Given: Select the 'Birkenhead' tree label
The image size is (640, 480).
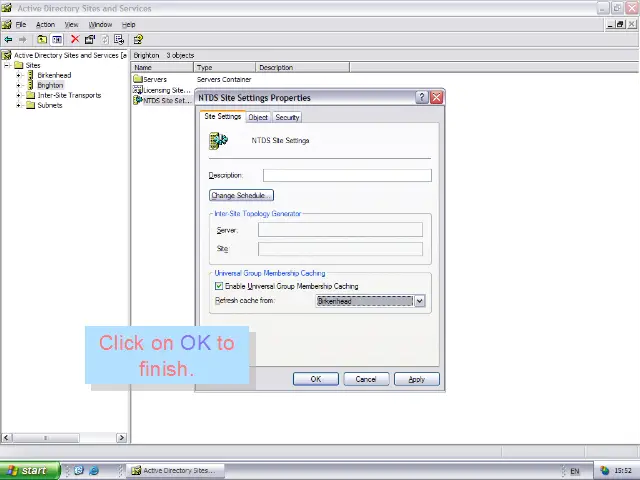Looking at the screenshot, I should (x=54, y=75).
